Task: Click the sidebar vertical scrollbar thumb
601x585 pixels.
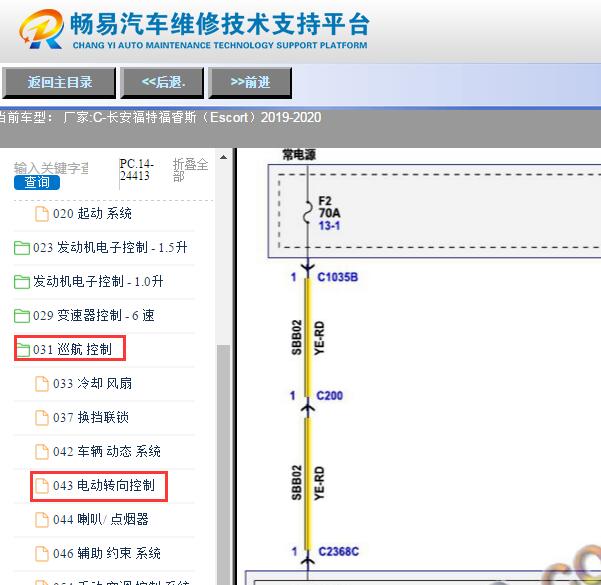Action: coord(223,465)
